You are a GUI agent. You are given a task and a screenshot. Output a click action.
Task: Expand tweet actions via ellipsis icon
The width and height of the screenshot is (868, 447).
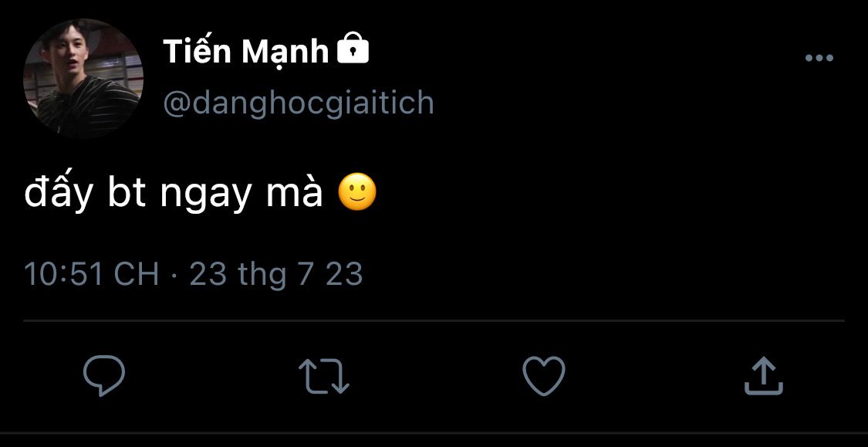[x=819, y=58]
